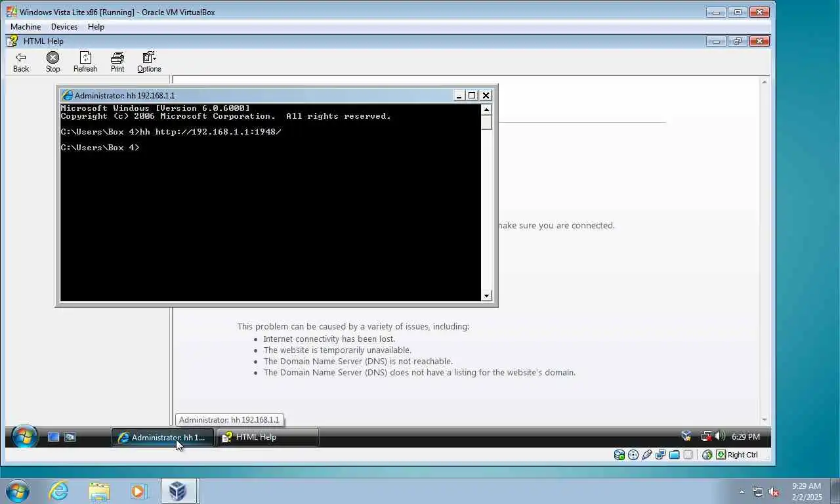Click 'This problem can be caused by' sentence

pos(353,326)
